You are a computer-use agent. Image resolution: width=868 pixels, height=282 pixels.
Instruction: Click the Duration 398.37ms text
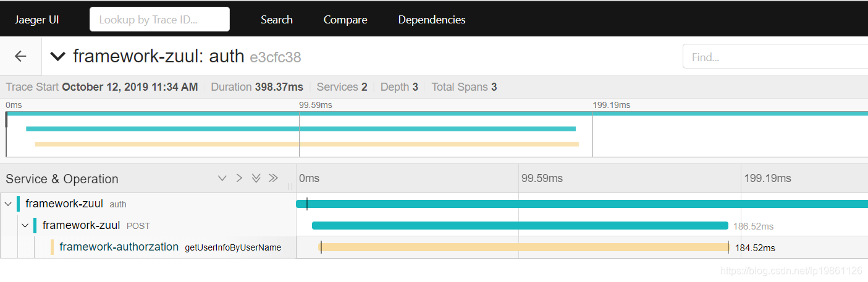257,87
